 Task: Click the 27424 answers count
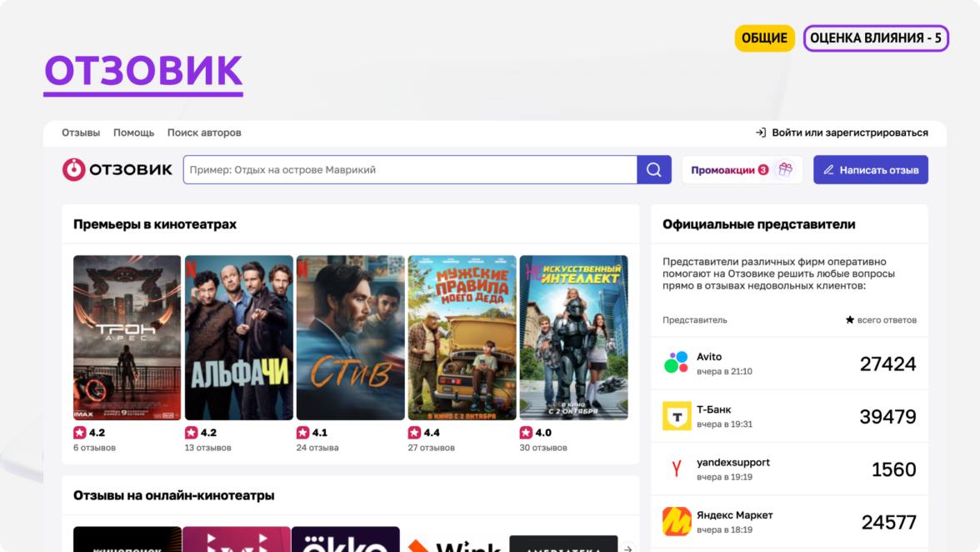point(887,364)
